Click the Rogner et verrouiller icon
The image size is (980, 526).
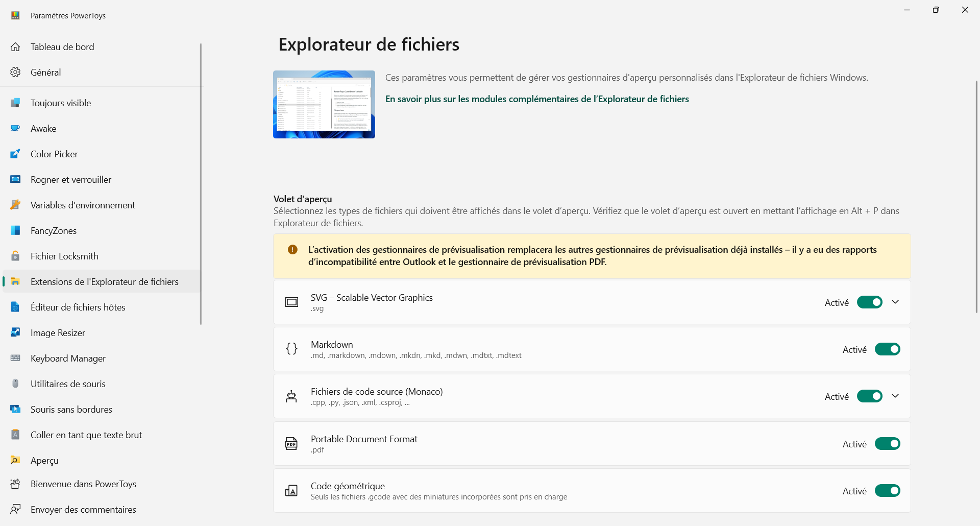pos(15,180)
